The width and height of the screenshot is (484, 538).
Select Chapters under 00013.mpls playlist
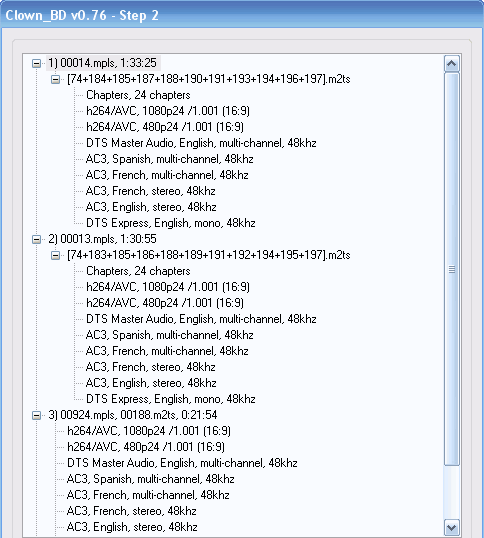[138, 271]
